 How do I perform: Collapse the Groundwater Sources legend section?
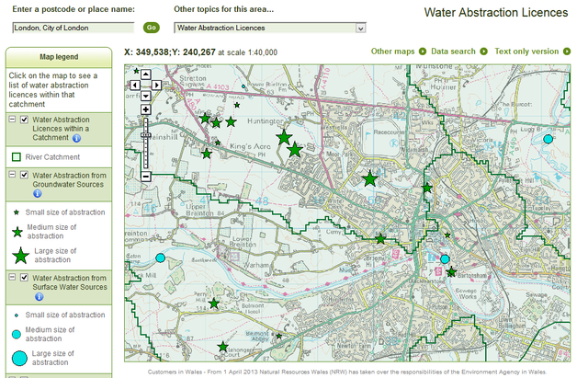tap(13, 175)
